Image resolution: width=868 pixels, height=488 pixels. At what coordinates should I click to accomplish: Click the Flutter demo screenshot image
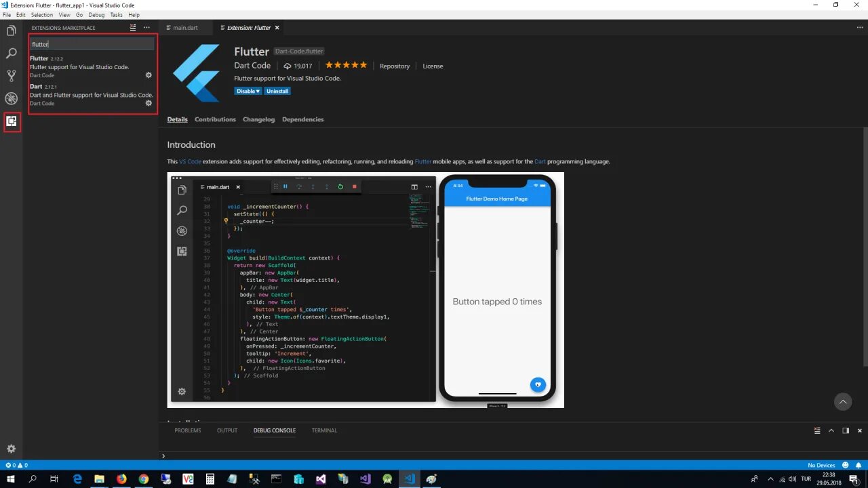coord(366,290)
